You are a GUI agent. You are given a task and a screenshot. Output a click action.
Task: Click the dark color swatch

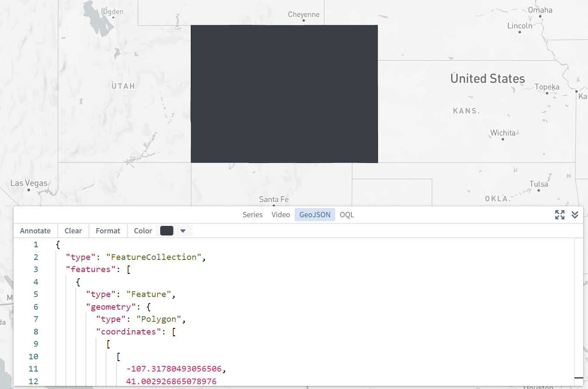[x=167, y=231]
